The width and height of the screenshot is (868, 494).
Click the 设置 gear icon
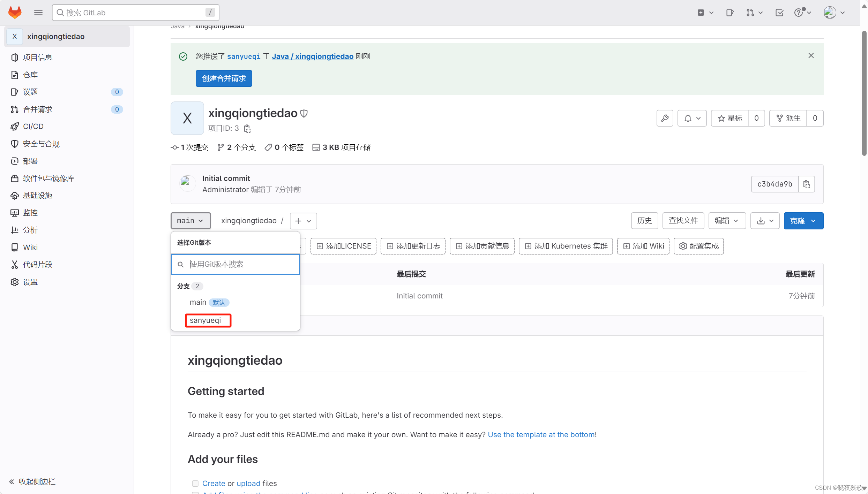(x=14, y=282)
